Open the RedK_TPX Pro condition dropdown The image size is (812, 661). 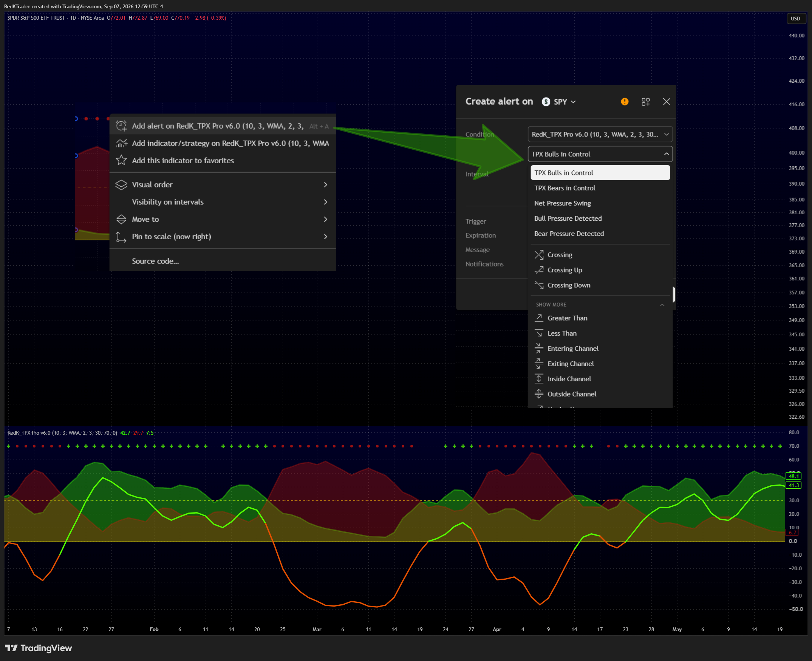600,135
